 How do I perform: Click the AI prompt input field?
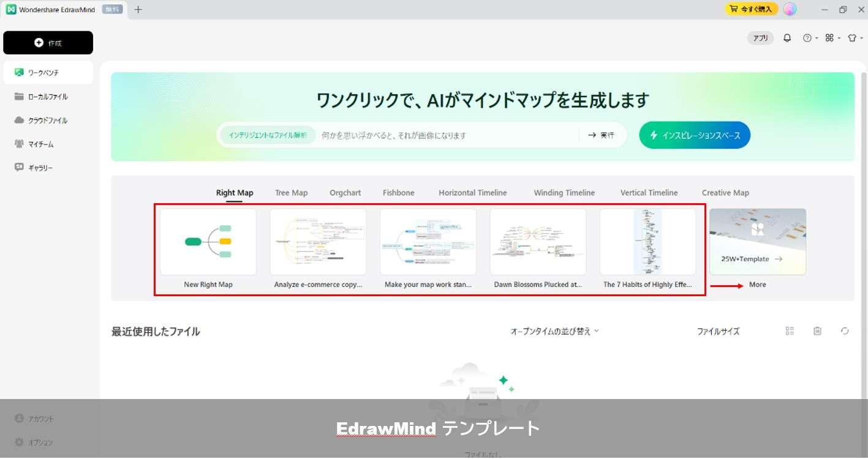click(x=447, y=135)
